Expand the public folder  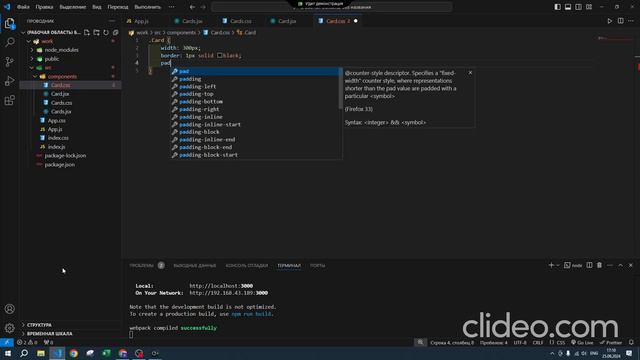[32, 59]
